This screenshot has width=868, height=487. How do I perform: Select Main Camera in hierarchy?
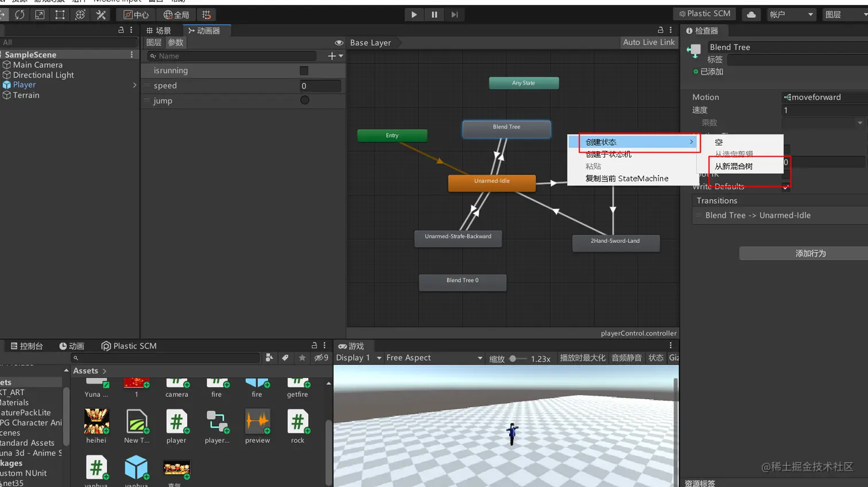[38, 65]
